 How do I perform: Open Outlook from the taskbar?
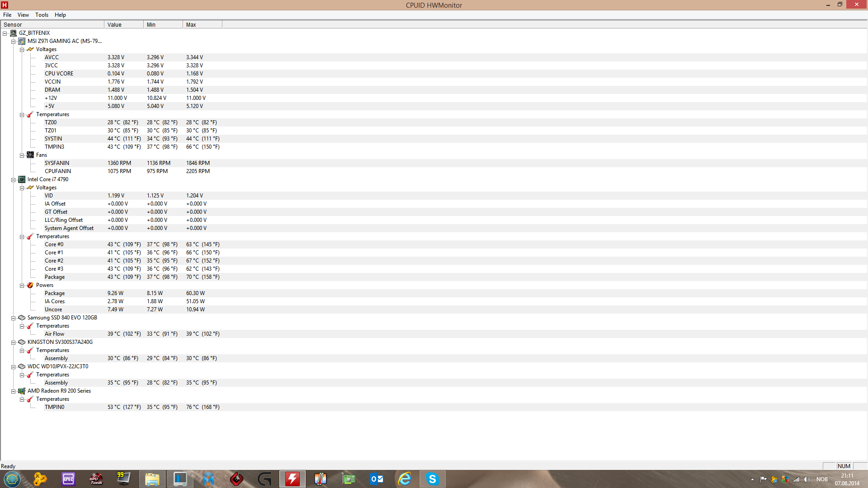376,479
